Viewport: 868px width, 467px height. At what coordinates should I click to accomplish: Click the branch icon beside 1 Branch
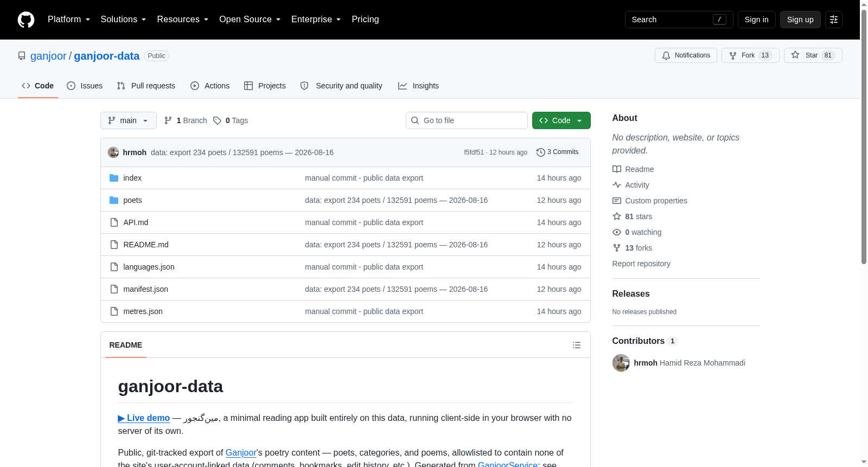(x=168, y=120)
